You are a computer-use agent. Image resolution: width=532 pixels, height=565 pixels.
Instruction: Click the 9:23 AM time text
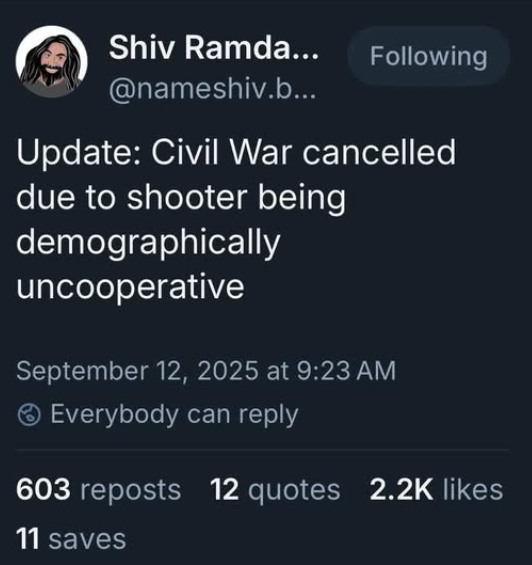346,371
